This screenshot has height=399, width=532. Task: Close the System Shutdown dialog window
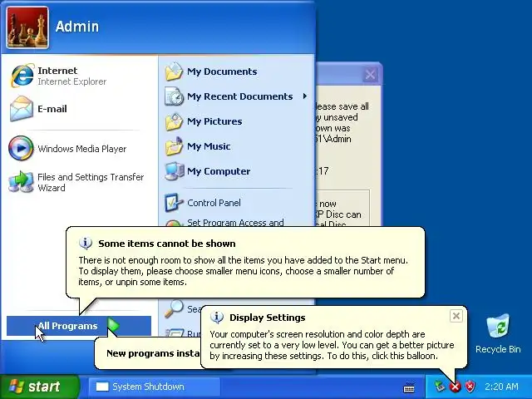point(370,74)
